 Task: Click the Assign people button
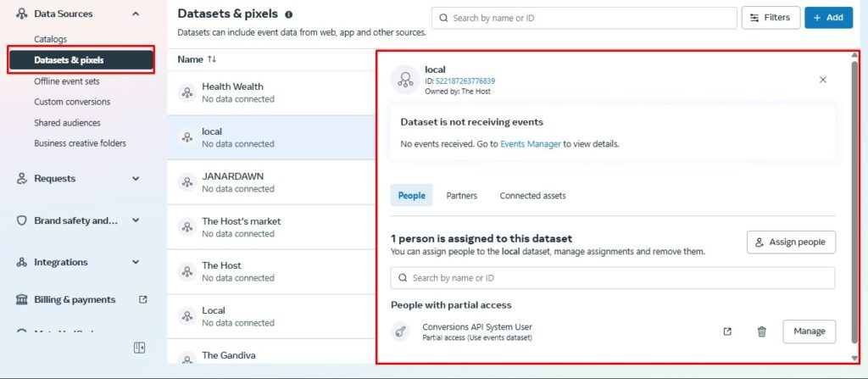pyautogui.click(x=791, y=242)
